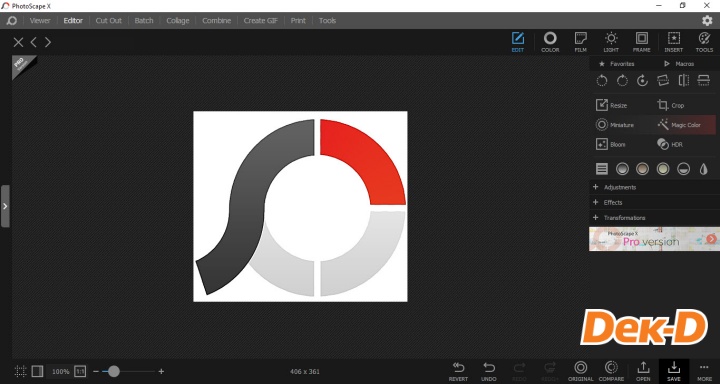Screen dimensions: 720x384
Task: Show Favorites list
Action: click(x=617, y=64)
